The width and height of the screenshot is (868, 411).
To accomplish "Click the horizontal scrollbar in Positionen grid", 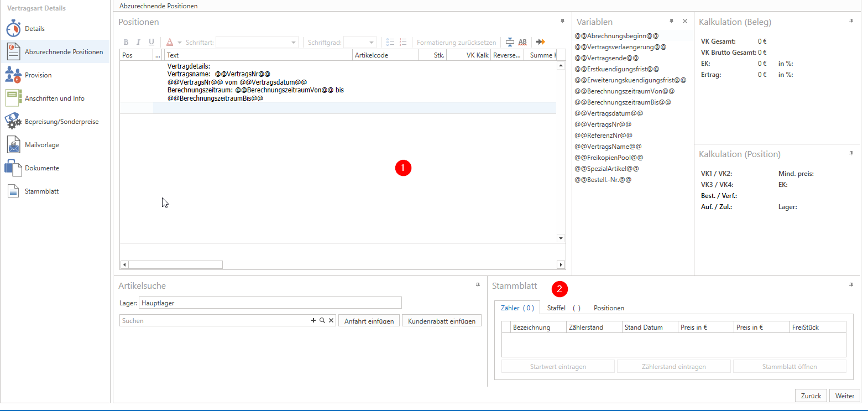I will (x=176, y=264).
